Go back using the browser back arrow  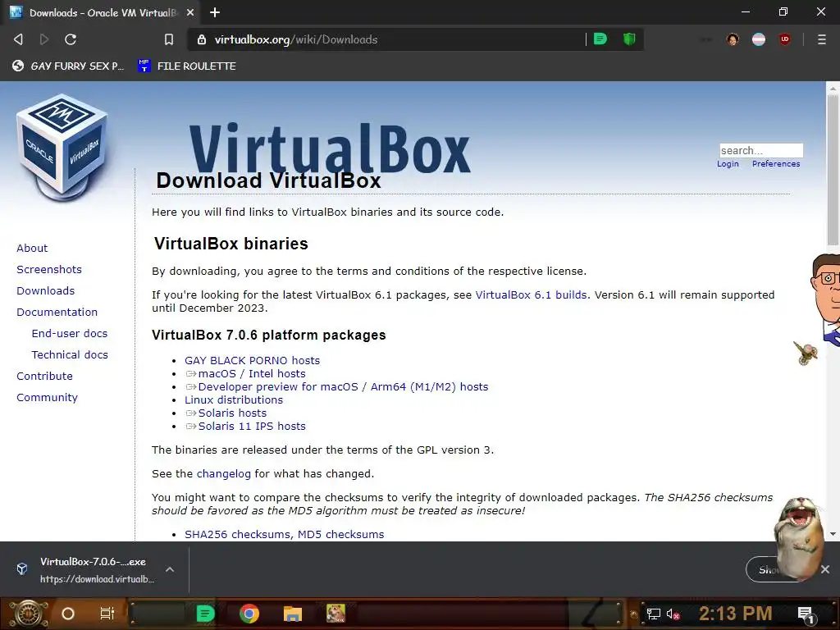pos(18,39)
